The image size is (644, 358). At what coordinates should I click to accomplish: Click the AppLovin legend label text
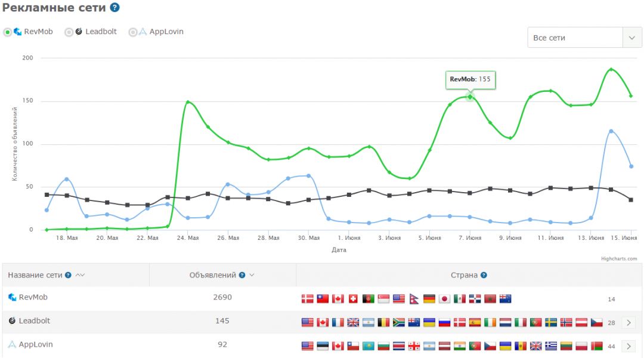(166, 32)
